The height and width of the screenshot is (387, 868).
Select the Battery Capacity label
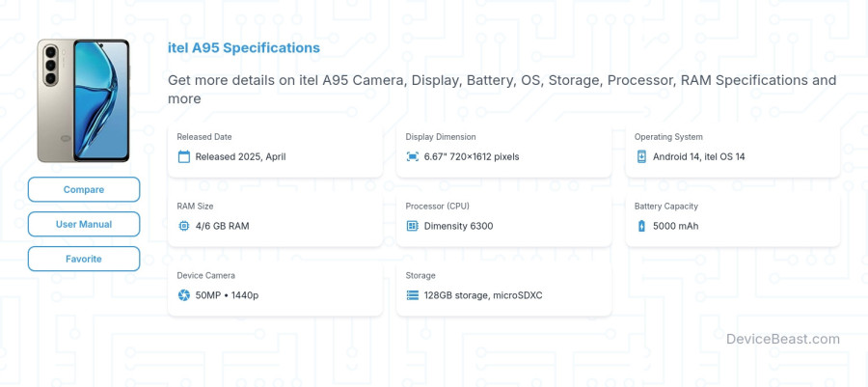665,206
